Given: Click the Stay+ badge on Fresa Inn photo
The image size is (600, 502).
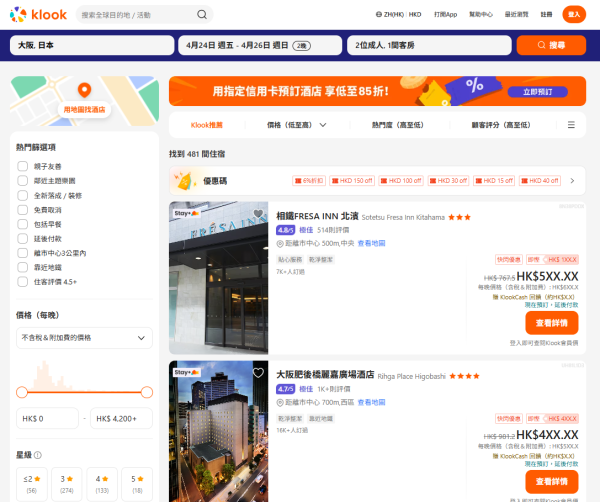Looking at the screenshot, I should [x=186, y=213].
